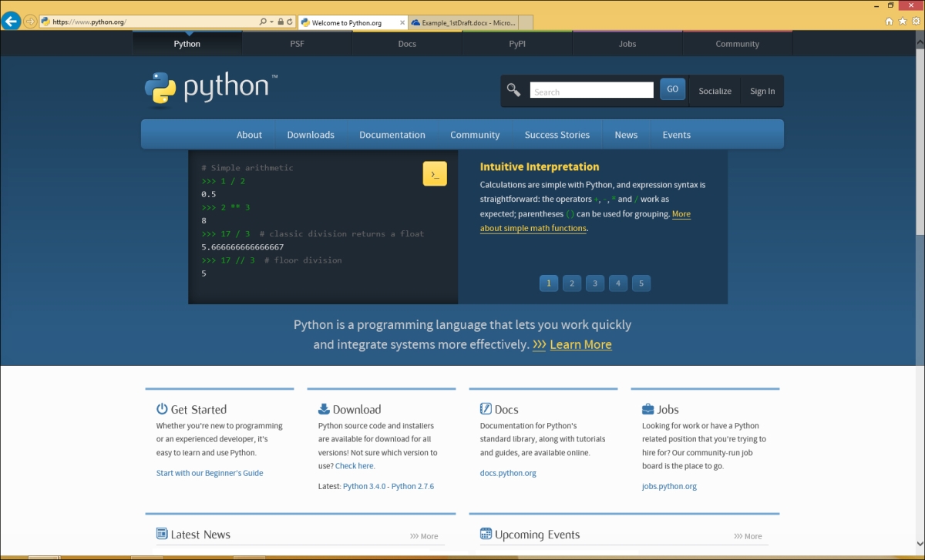Open the Events navigation menu

677,135
